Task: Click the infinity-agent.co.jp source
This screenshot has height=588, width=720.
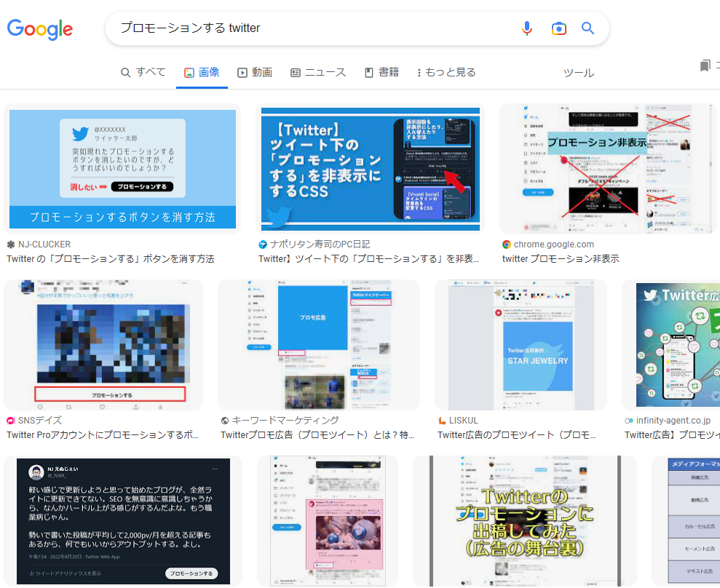Action: click(x=673, y=421)
